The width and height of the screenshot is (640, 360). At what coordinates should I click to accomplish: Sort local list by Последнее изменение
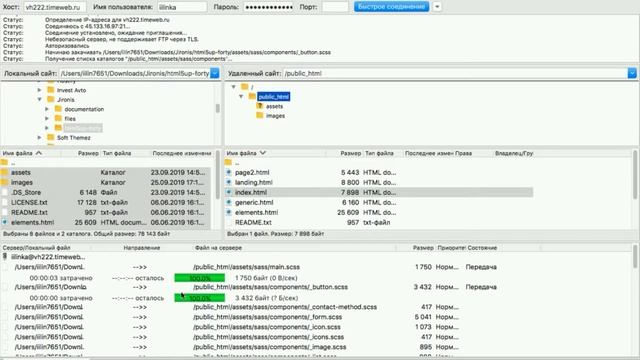coord(182,153)
